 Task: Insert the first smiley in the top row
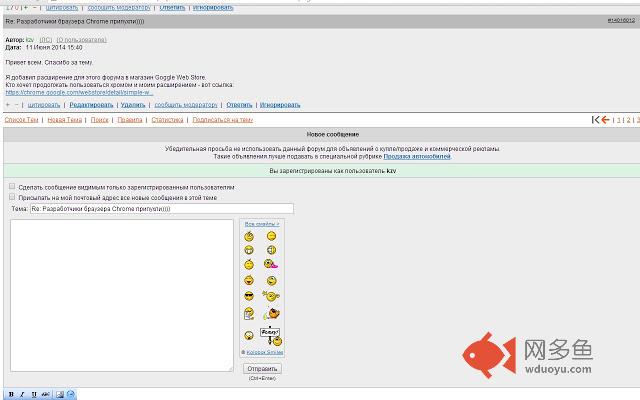point(249,236)
